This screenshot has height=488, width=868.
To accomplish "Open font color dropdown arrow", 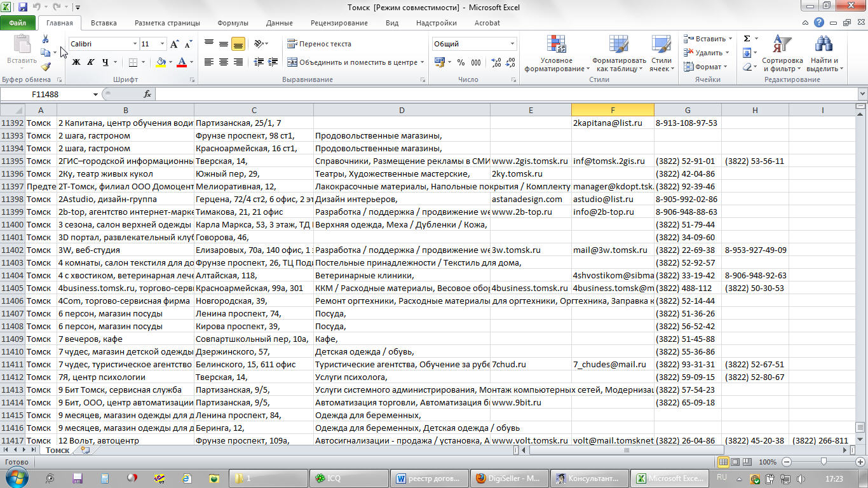I will [x=191, y=62].
